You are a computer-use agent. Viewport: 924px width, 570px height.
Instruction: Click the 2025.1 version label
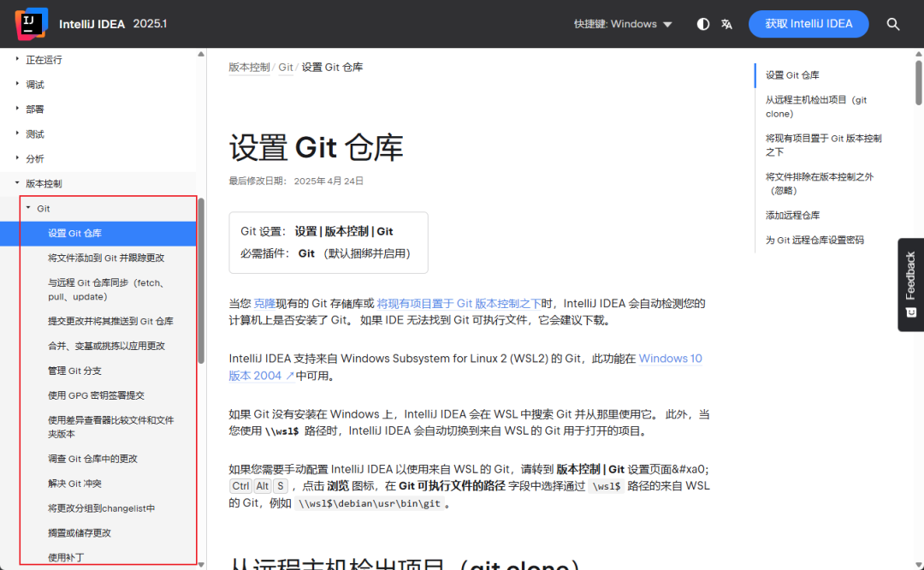[151, 24]
